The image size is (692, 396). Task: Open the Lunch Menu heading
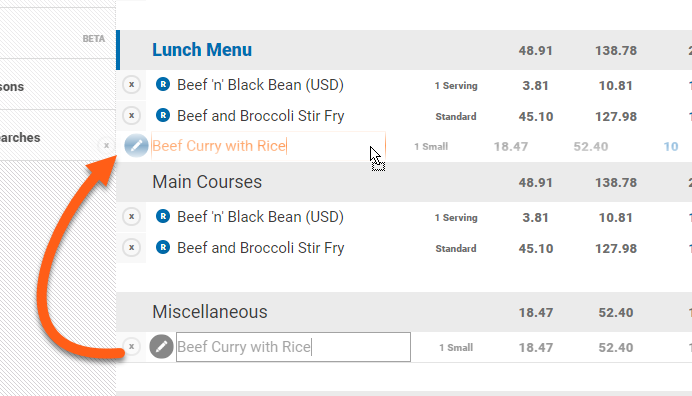(202, 50)
